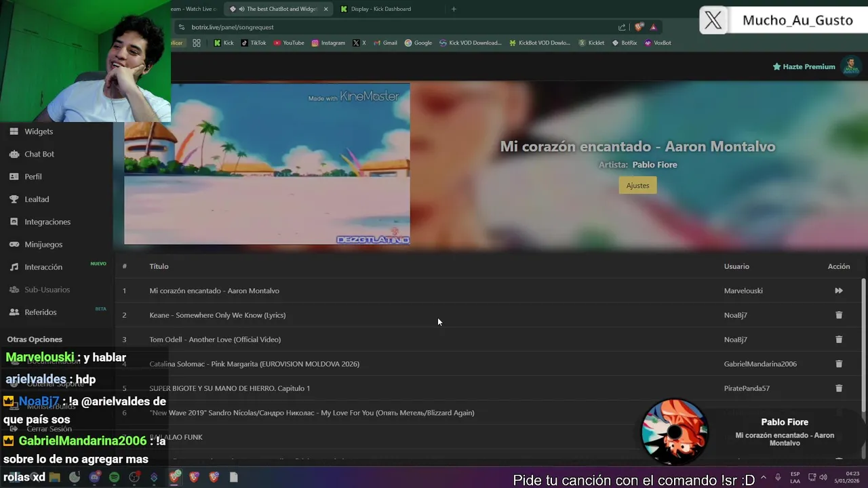This screenshot has height=488, width=868.
Task: Open the Instagram bookmark
Action: point(328,43)
